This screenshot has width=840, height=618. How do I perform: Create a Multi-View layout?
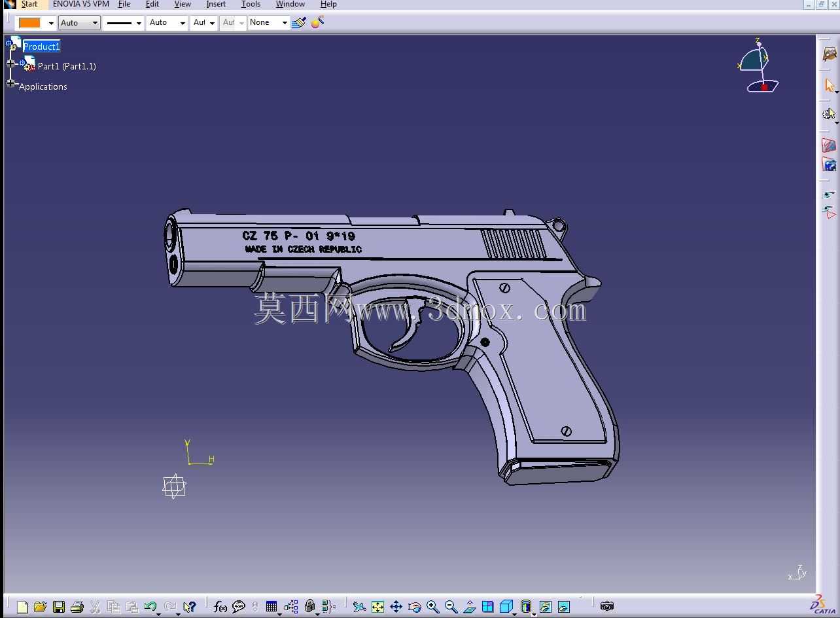pyautogui.click(x=487, y=607)
